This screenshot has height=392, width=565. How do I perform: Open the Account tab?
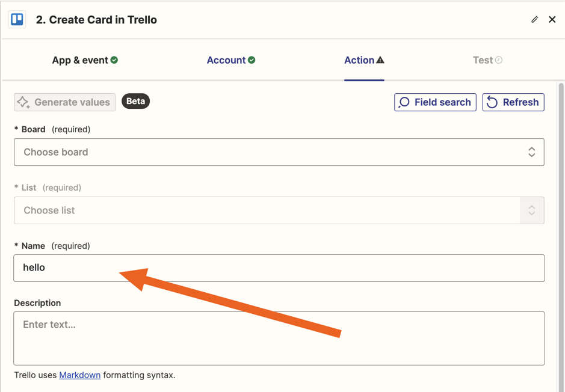click(x=231, y=60)
